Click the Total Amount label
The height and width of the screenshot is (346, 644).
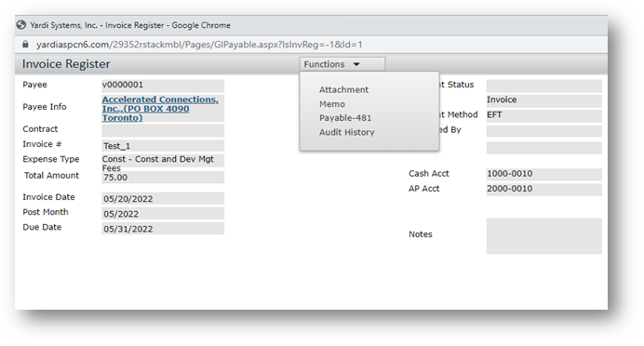(51, 176)
